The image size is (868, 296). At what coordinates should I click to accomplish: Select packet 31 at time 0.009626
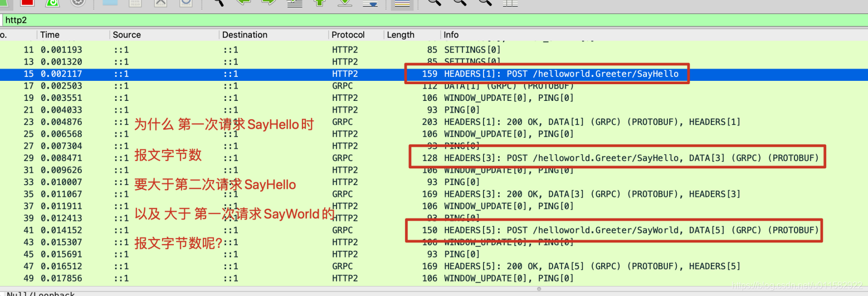[434, 170]
